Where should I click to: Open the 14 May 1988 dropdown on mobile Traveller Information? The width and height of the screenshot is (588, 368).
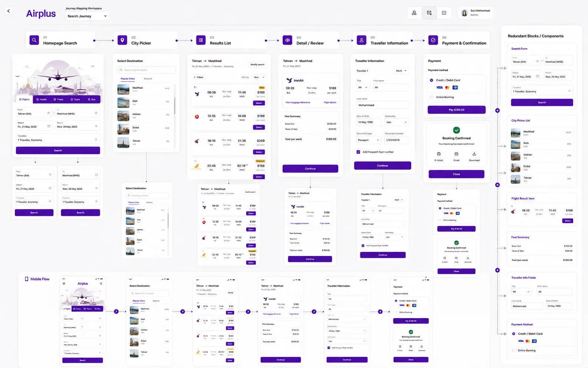347,331
